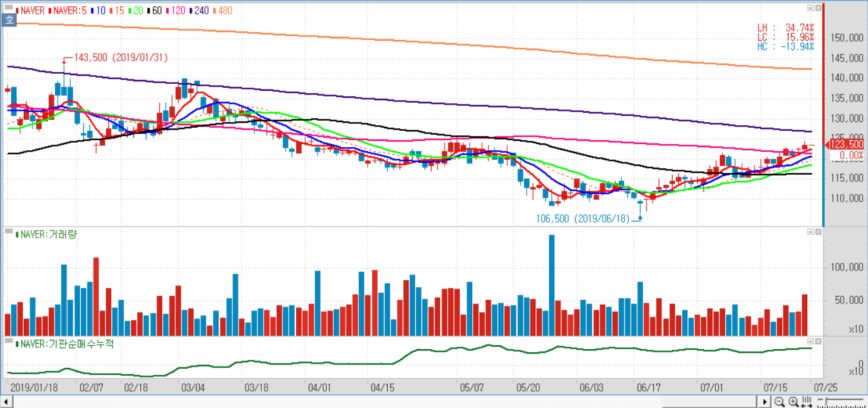Screen dimensions: 868x408
Task: Close the 기관순매수누적 pane
Action: coord(818,341)
